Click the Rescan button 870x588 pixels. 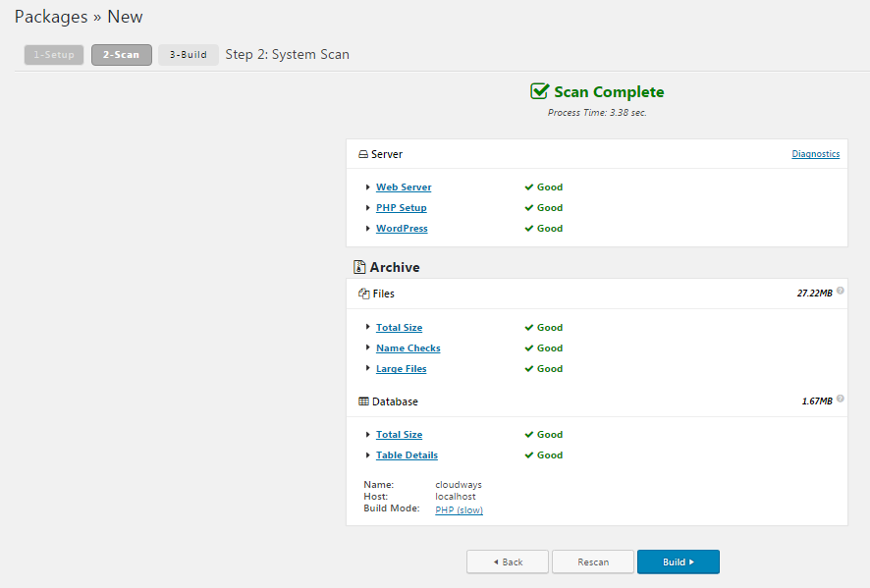point(592,562)
